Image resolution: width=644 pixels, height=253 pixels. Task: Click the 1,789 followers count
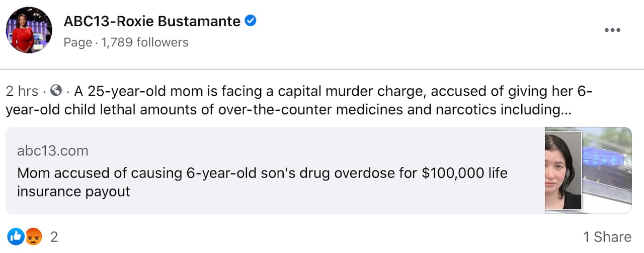(x=144, y=42)
